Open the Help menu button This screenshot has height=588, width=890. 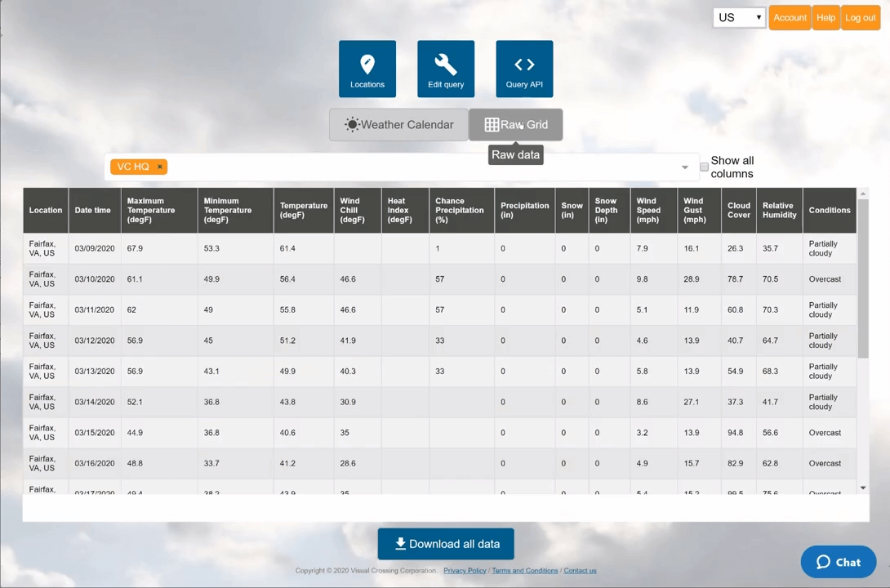[825, 17]
